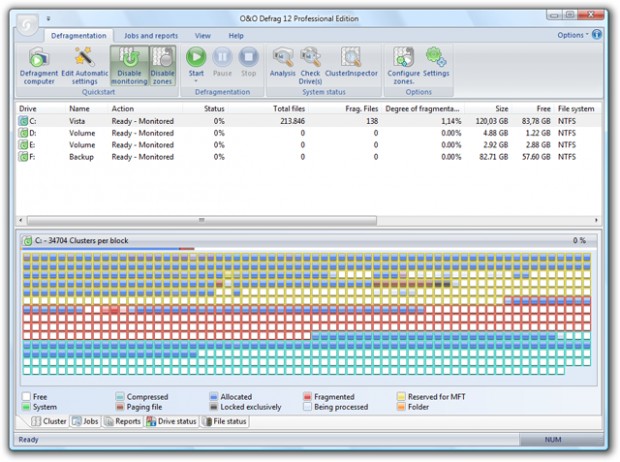Switch to the Reports bottom tab
Screen dimensions: 620x462
tap(122, 421)
